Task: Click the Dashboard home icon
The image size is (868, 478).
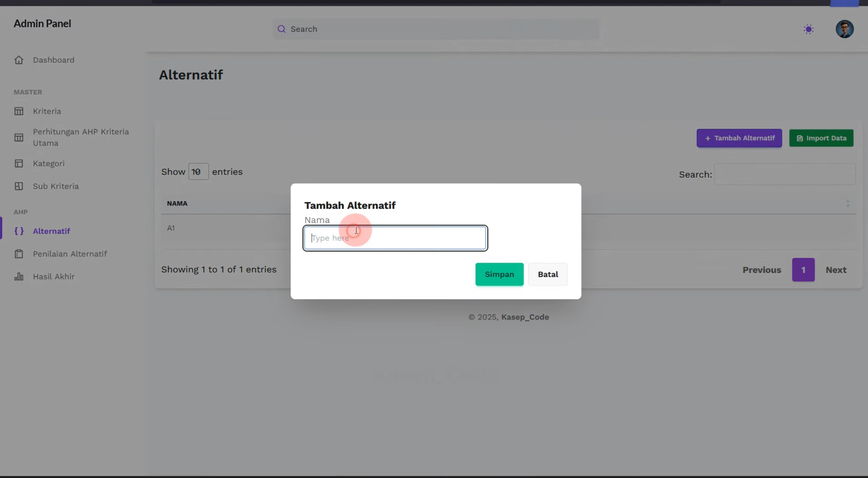Action: [x=19, y=60]
